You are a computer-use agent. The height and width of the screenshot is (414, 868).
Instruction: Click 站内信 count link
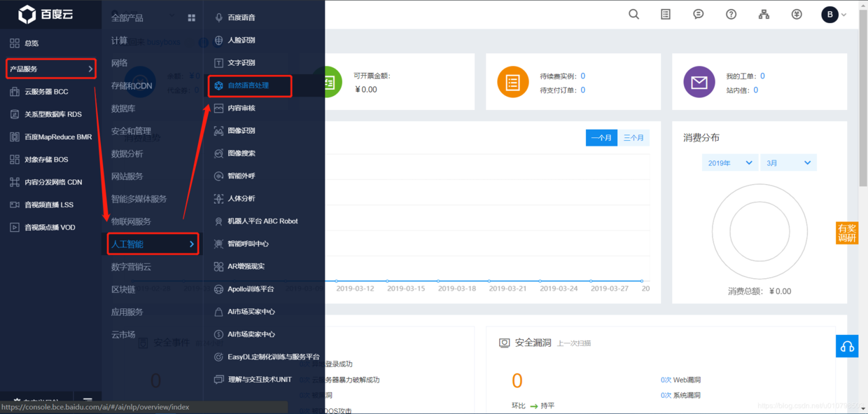755,90
